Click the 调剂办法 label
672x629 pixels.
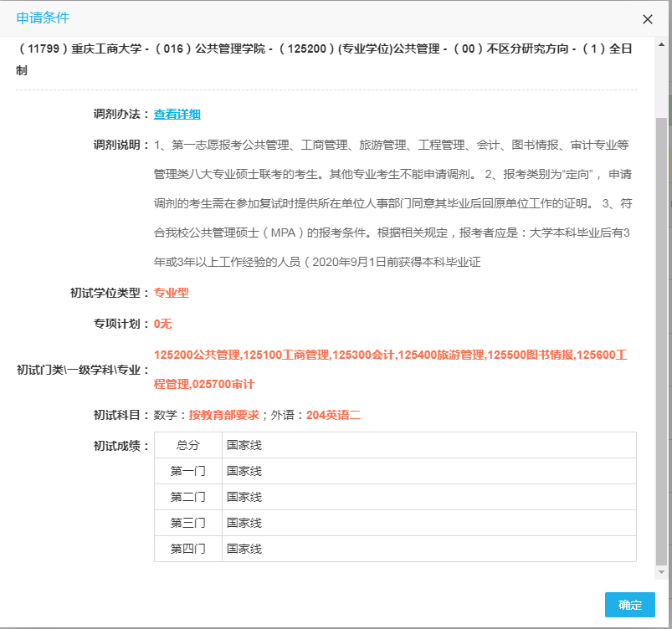pos(121,115)
